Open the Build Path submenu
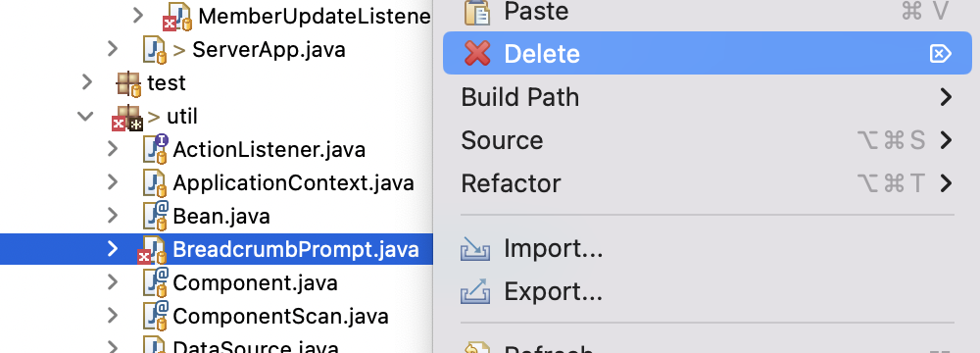The image size is (980, 353). tap(707, 97)
